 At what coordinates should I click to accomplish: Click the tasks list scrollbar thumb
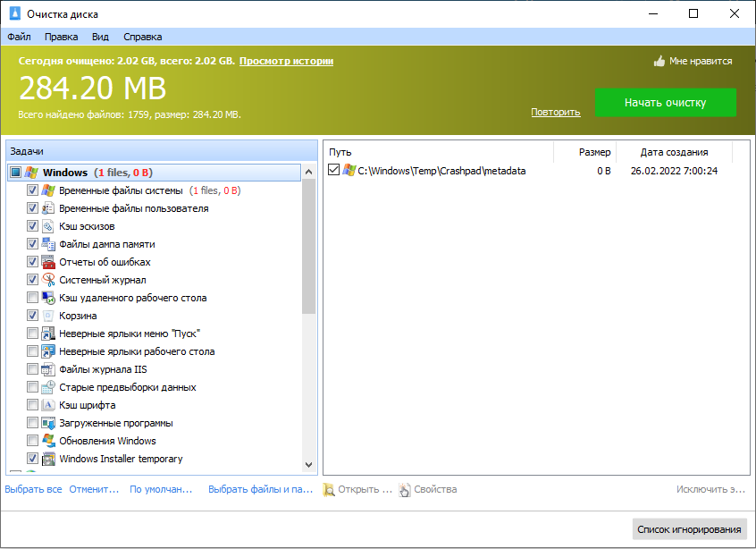[x=308, y=247]
